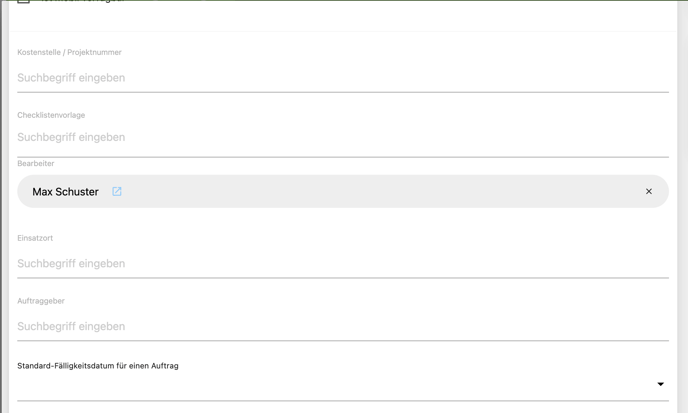The image size is (688, 413).
Task: Click the Auftraggeber label
Action: tap(41, 301)
